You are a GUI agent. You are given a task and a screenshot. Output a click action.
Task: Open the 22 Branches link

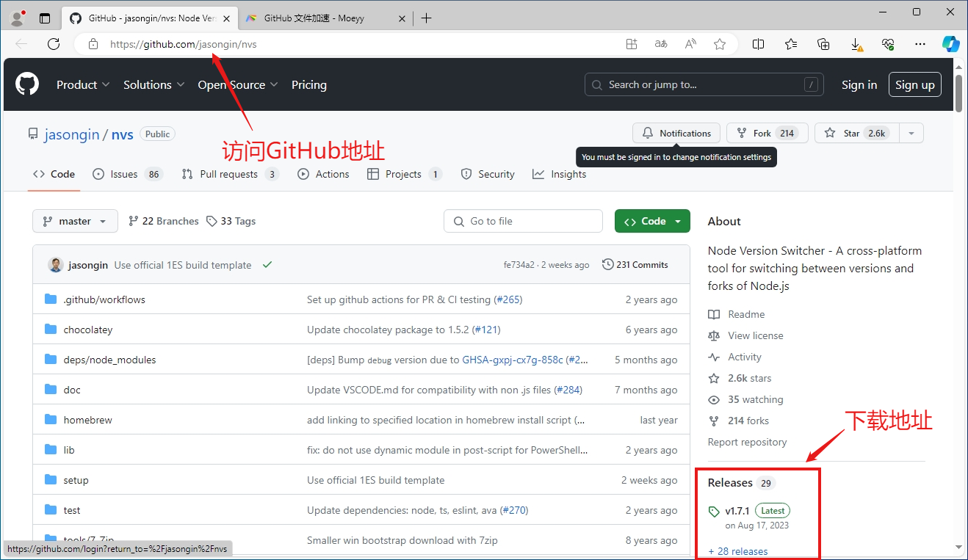pyautogui.click(x=163, y=221)
